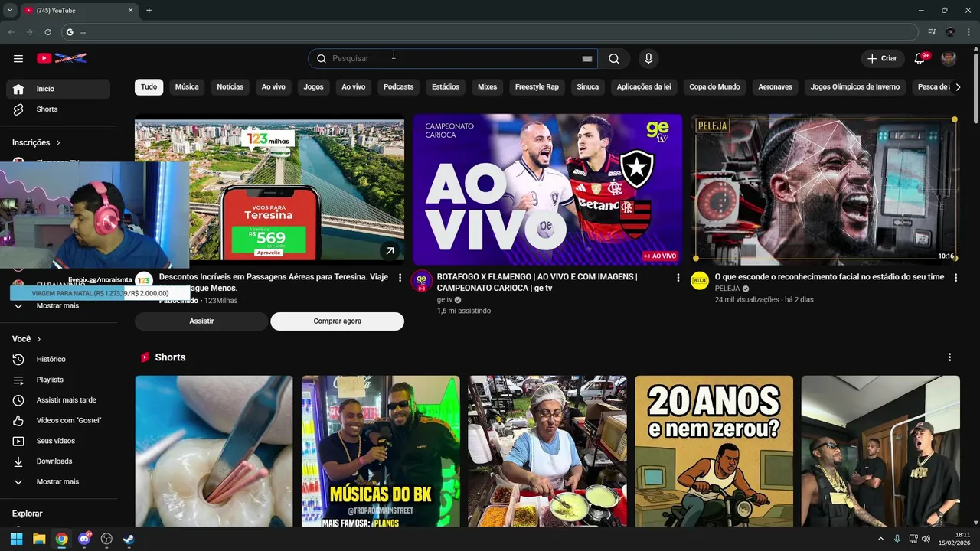Select the Freestyle Rap chip
The image size is (980, 551).
(537, 86)
